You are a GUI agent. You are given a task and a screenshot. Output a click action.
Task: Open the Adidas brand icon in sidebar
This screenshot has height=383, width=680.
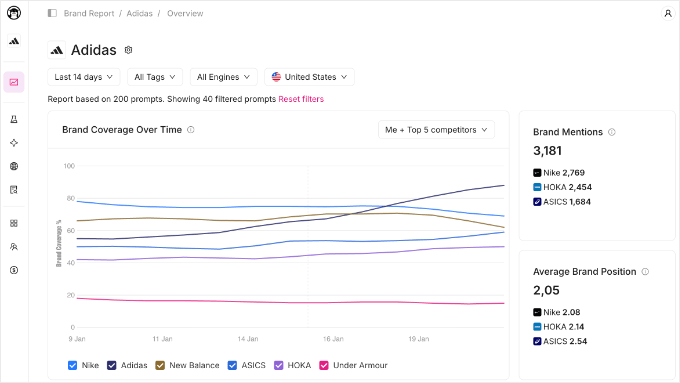[14, 41]
